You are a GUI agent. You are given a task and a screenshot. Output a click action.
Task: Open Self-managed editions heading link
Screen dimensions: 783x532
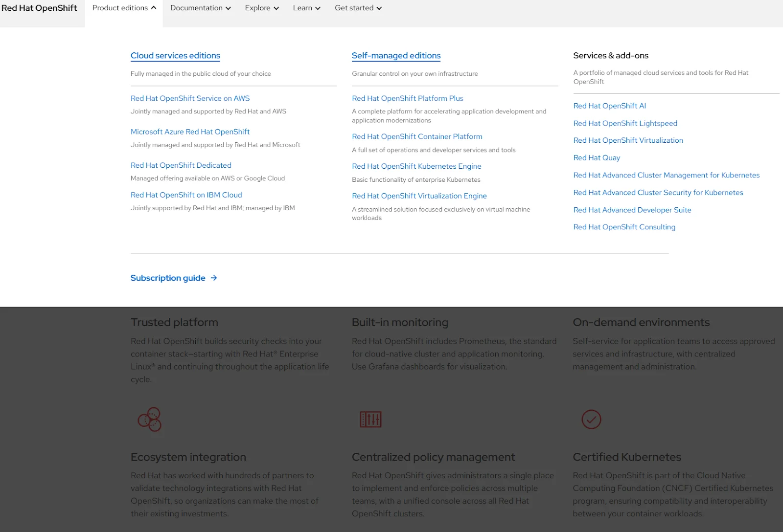[x=396, y=56]
